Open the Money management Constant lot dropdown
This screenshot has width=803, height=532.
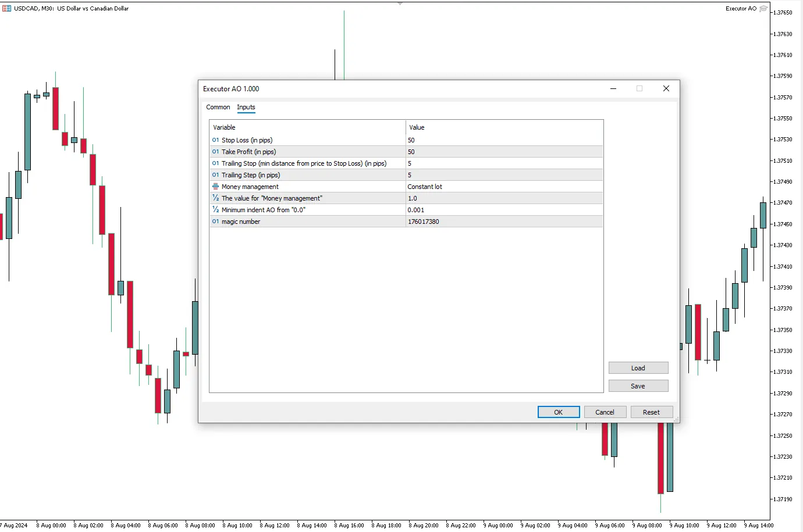[504, 187]
